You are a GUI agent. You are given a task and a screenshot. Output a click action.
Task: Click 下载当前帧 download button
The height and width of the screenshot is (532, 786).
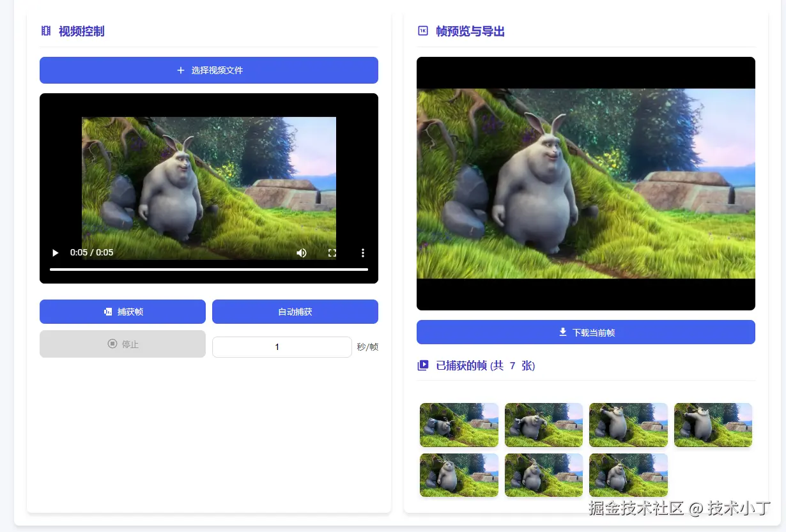(x=586, y=332)
